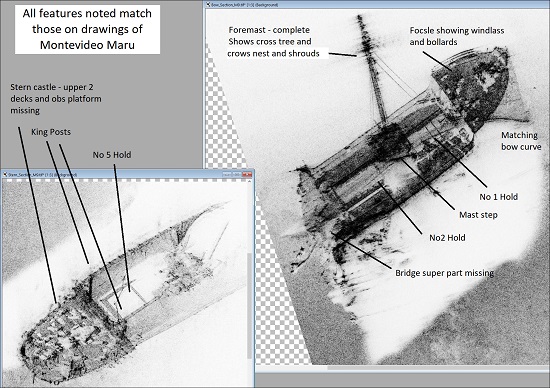Select the 'No 1 Hold' label

coord(498,197)
